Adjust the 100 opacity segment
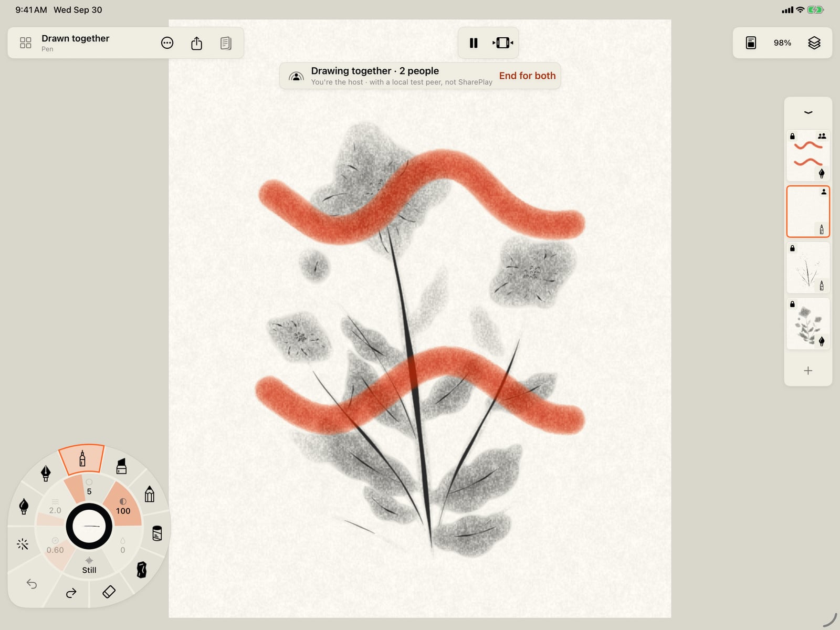Screen dimensions: 840x630 tap(123, 506)
